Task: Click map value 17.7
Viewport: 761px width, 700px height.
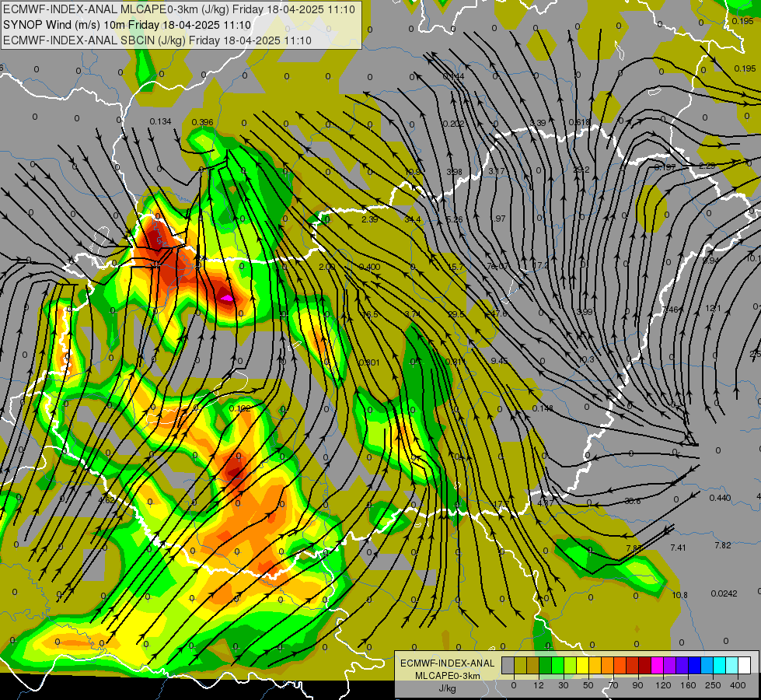Action: [501, 504]
